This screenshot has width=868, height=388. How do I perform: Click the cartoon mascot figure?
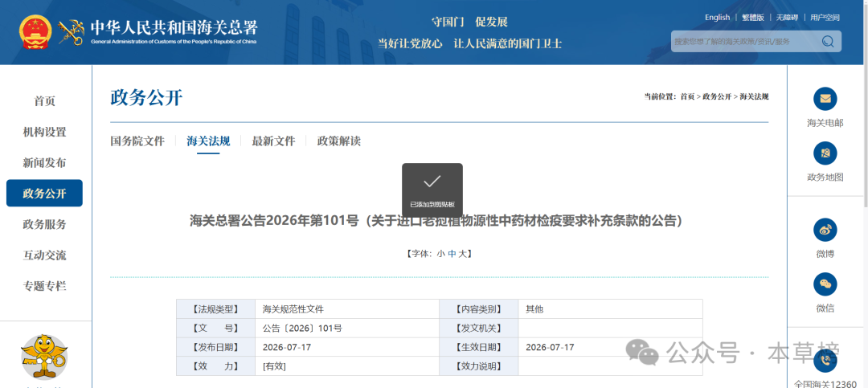click(x=44, y=357)
